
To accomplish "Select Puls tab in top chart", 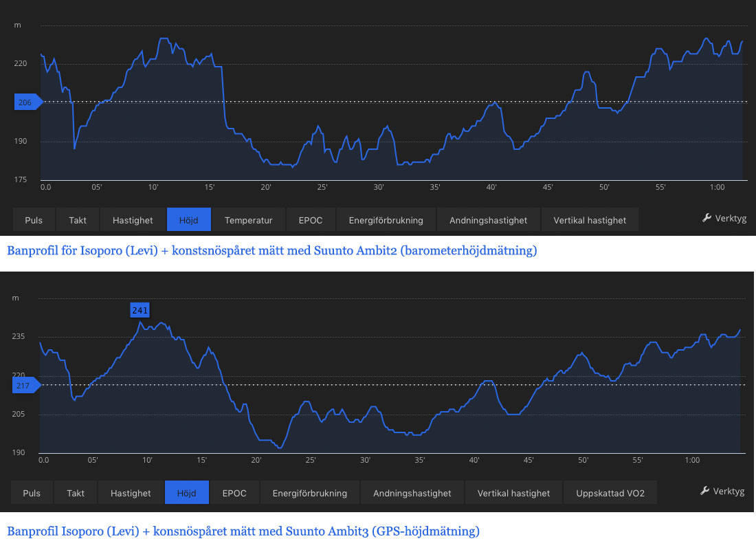I will coord(34,220).
